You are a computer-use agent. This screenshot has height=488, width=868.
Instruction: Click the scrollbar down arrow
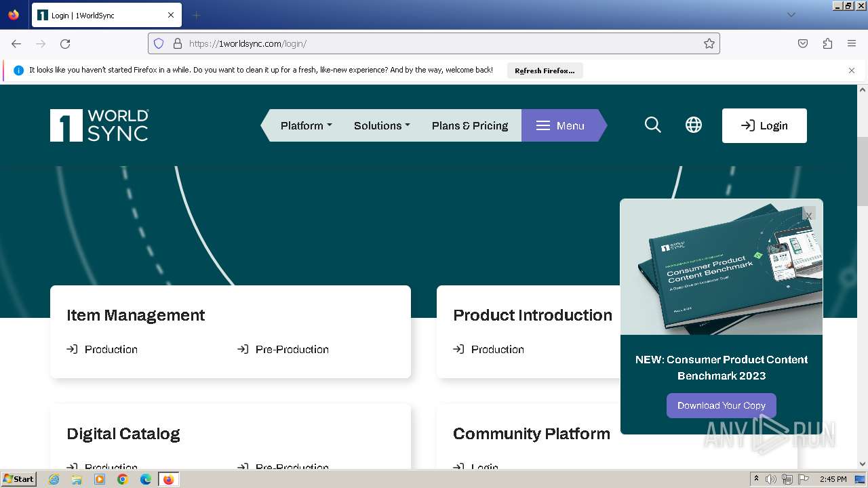pyautogui.click(x=863, y=464)
